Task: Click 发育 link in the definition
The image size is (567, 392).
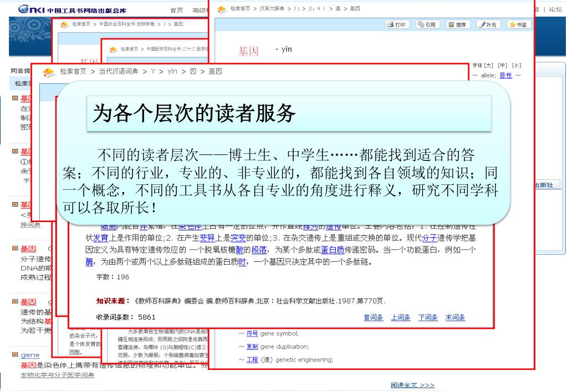Action: coord(101,238)
